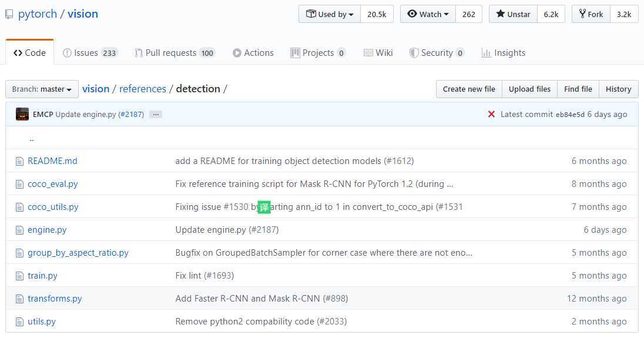Expand the commit message ellipsis button

point(156,115)
